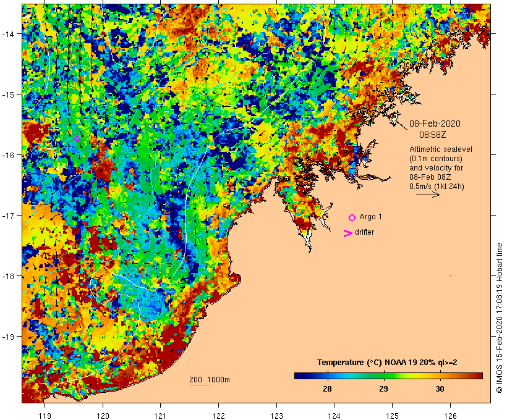
Task: Click the colorbar tick label 28
Action: click(x=327, y=388)
